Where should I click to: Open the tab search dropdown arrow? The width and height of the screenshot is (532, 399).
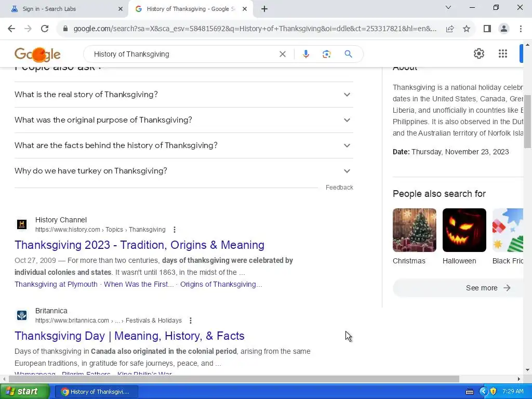coord(448,7)
